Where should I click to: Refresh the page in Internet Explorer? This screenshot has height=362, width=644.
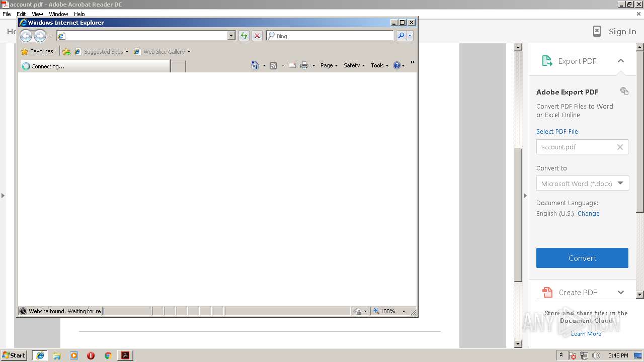point(244,36)
